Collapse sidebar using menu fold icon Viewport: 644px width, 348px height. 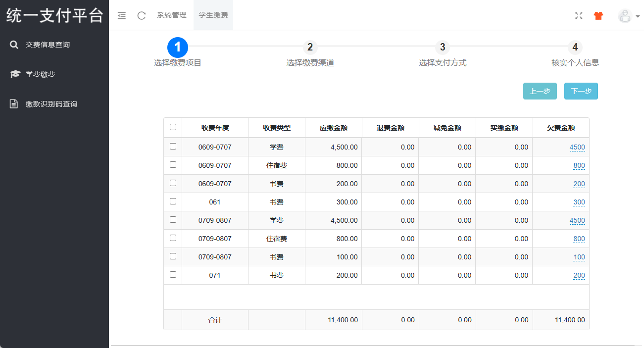121,15
